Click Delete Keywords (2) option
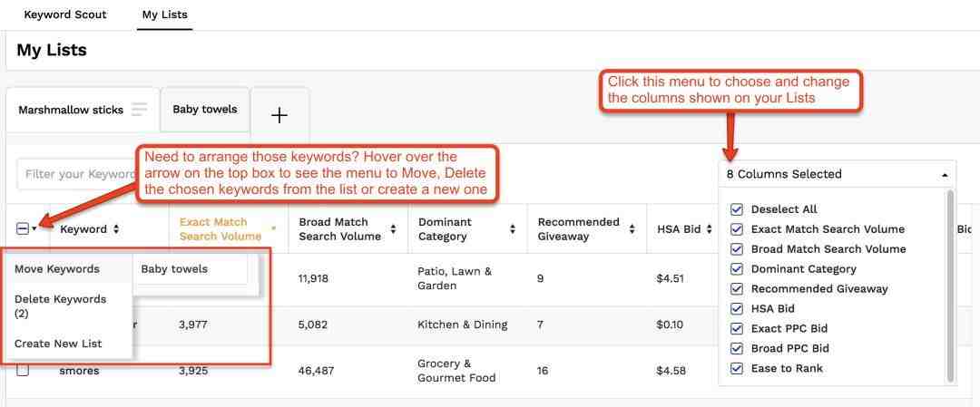 (60, 306)
